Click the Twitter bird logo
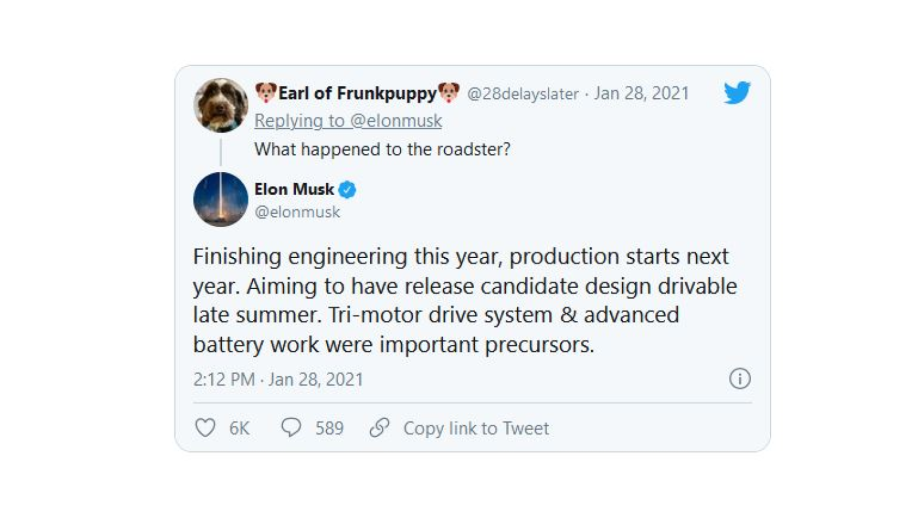This screenshot has width=918, height=516. (737, 93)
